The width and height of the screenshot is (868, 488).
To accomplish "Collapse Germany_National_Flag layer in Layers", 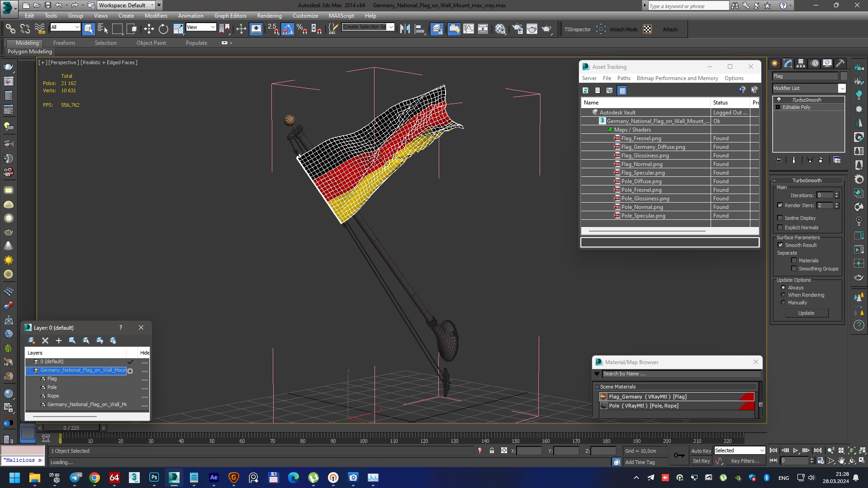I will pyautogui.click(x=29, y=370).
